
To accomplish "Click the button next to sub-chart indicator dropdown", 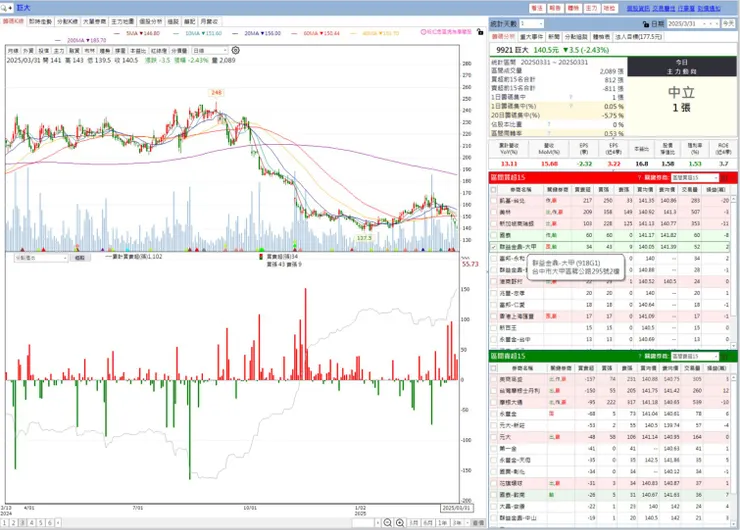I will click(x=79, y=258).
